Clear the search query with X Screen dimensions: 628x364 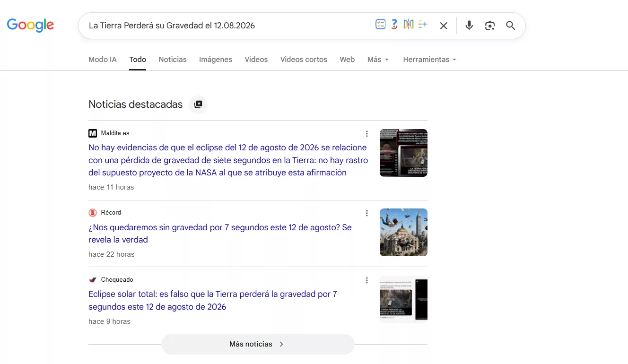[x=444, y=26]
